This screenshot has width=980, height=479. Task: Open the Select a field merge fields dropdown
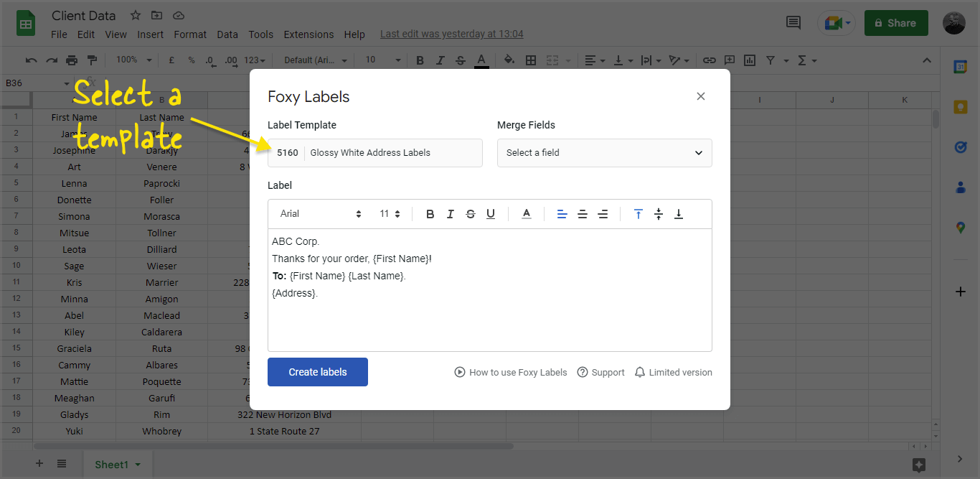click(x=604, y=152)
